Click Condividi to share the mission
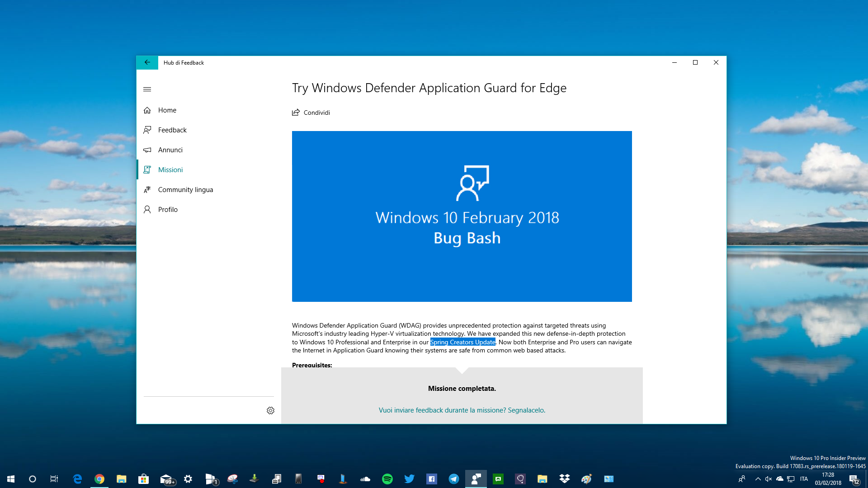The width and height of the screenshot is (868, 488). pyautogui.click(x=311, y=113)
